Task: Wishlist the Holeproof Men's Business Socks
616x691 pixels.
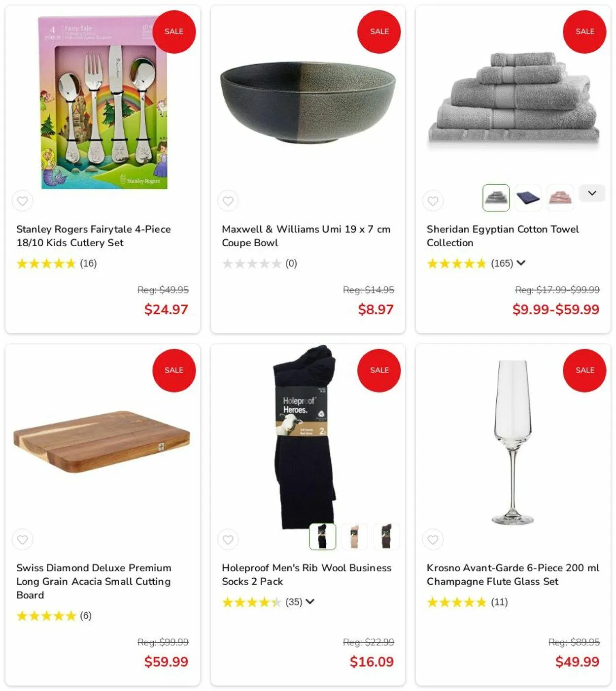Action: click(x=228, y=539)
